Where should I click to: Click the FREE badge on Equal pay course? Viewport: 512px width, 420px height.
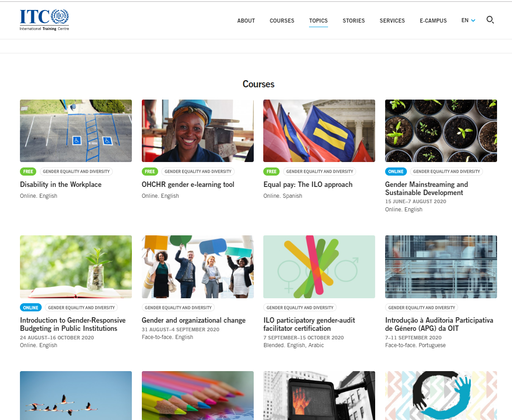click(271, 172)
